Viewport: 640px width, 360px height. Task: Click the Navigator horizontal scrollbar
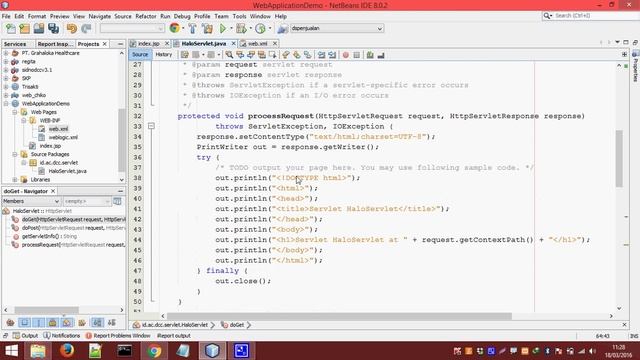[47, 310]
